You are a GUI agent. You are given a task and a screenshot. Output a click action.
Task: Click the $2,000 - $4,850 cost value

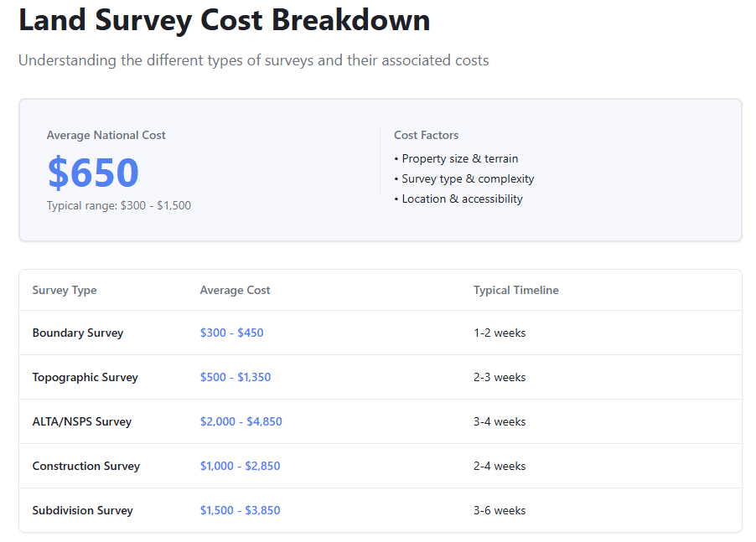(241, 421)
